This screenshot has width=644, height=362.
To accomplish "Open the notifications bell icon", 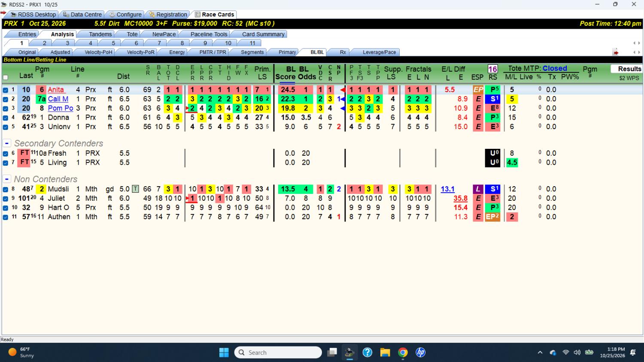I will [633, 353].
